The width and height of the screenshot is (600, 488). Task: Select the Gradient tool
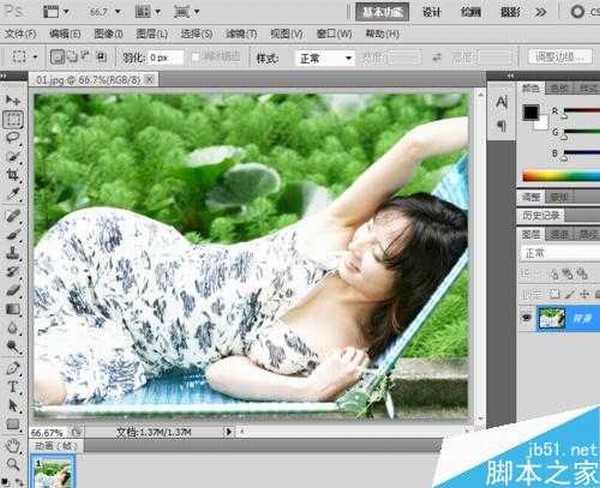pyautogui.click(x=14, y=309)
